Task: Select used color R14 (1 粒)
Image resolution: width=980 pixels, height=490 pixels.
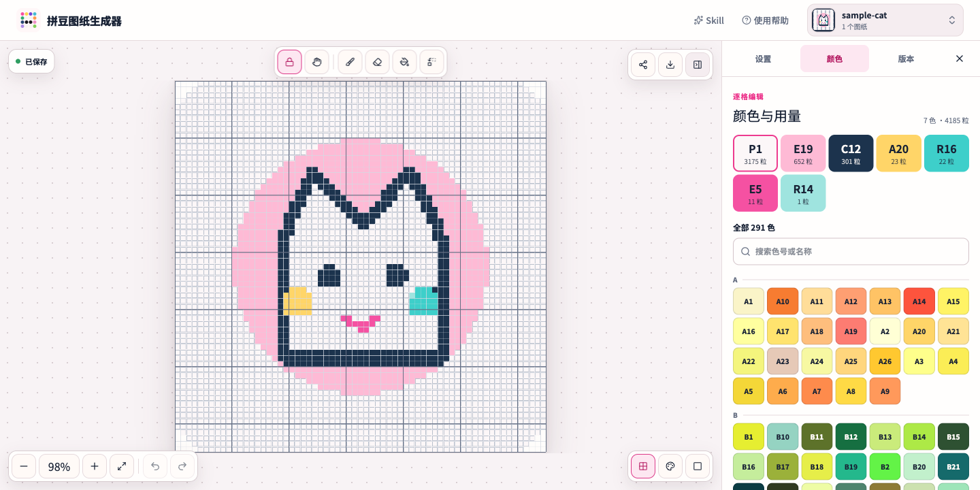Action: [803, 193]
